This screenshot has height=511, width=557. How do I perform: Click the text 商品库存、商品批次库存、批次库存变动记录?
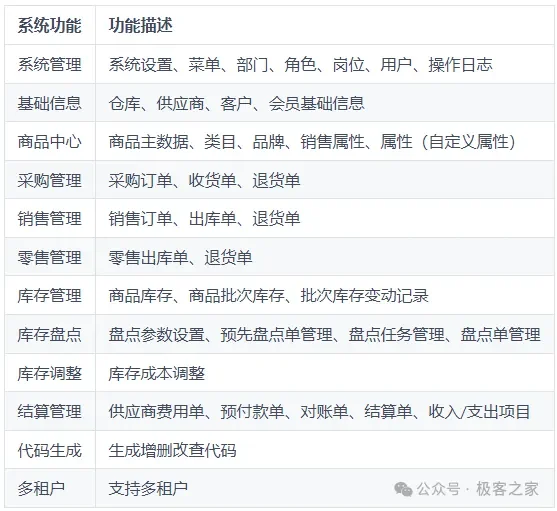pyautogui.click(x=269, y=295)
